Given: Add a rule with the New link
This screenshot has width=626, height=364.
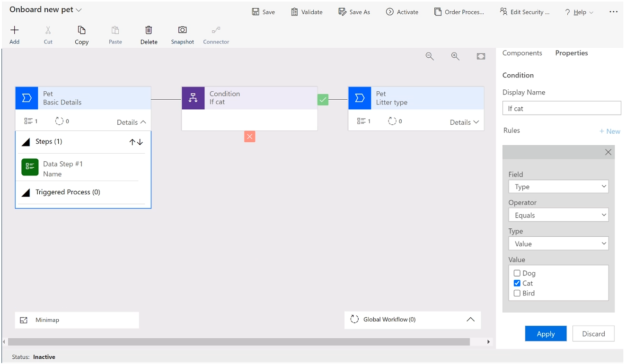Looking at the screenshot, I should 610,131.
